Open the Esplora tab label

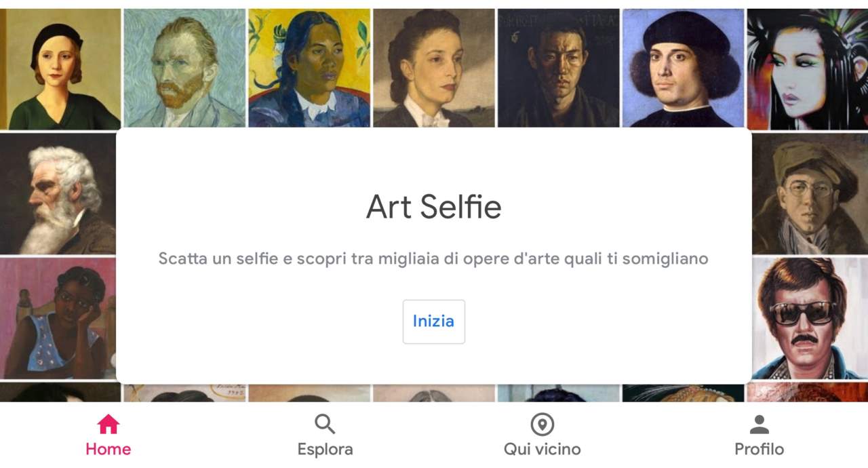tap(325, 449)
